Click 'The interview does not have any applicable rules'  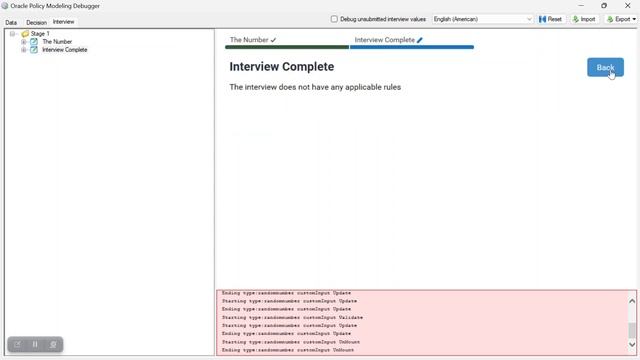pyautogui.click(x=315, y=87)
